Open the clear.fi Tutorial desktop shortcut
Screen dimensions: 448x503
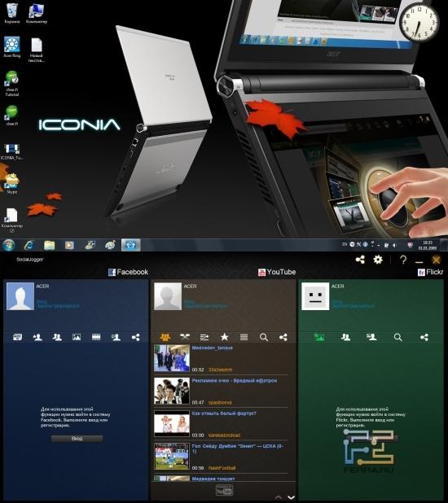12,83
